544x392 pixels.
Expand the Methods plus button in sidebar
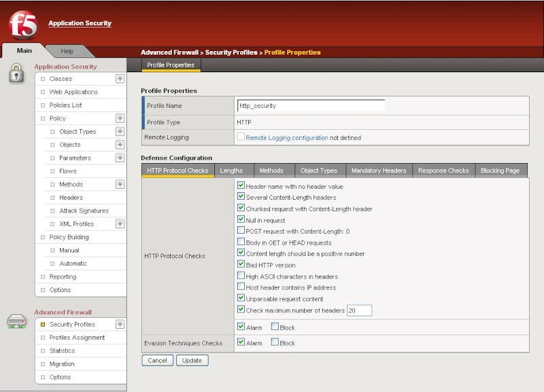[x=120, y=184]
